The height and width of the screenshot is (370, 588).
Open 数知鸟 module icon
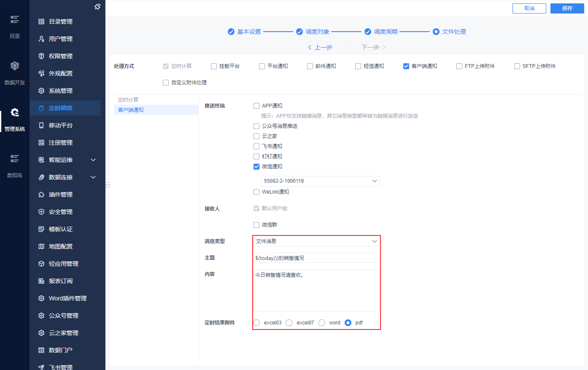click(x=15, y=159)
